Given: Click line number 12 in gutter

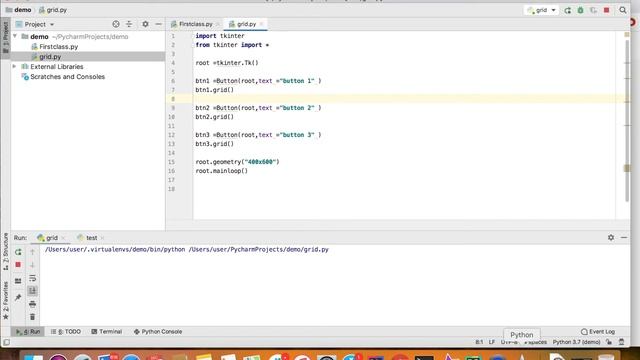Looking at the screenshot, I should [171, 135].
